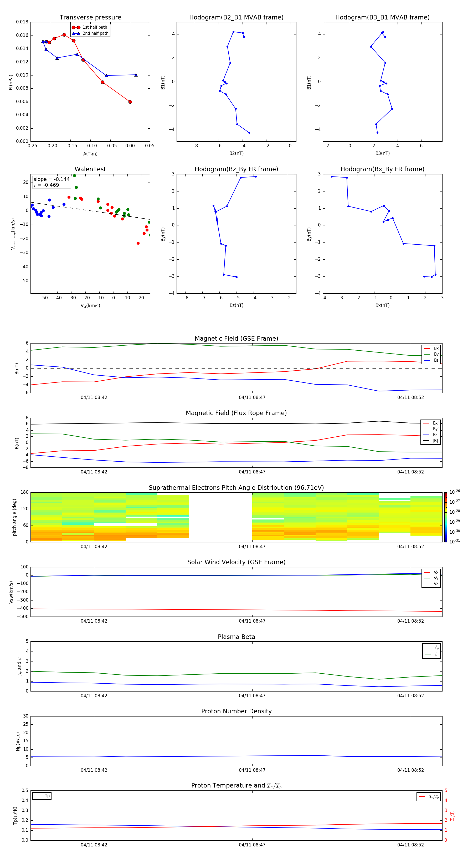473x868 pixels.
Task: Select the Vx entry in velocity legend
Action: (431, 573)
